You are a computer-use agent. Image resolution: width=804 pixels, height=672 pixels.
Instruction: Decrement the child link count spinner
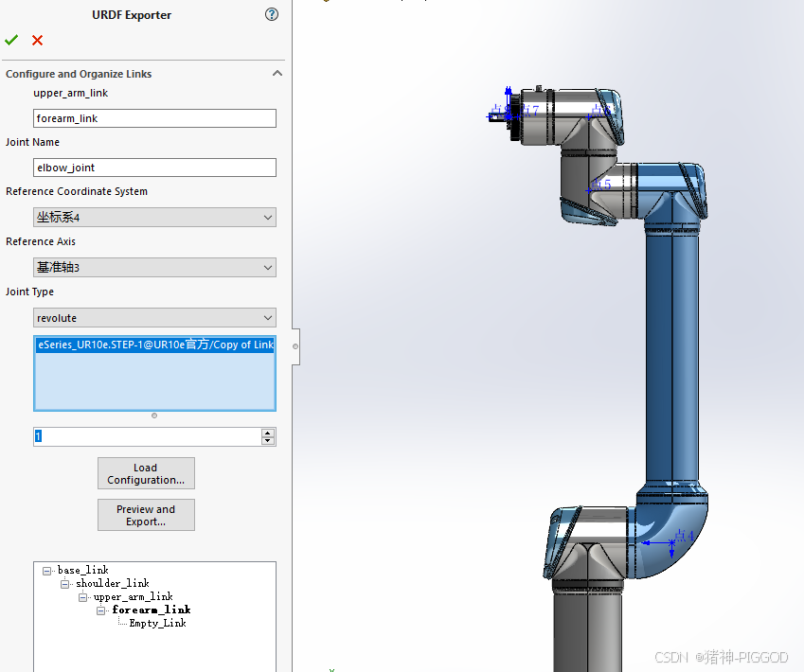268,441
